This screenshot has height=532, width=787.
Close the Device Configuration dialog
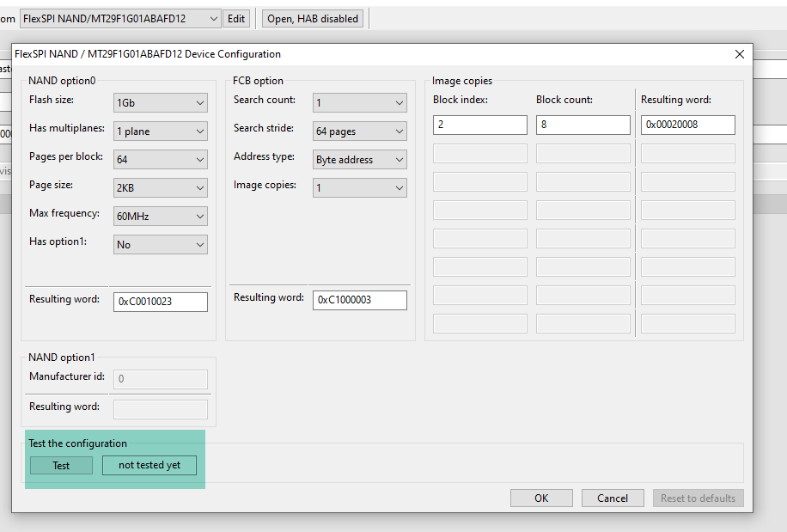coord(739,54)
